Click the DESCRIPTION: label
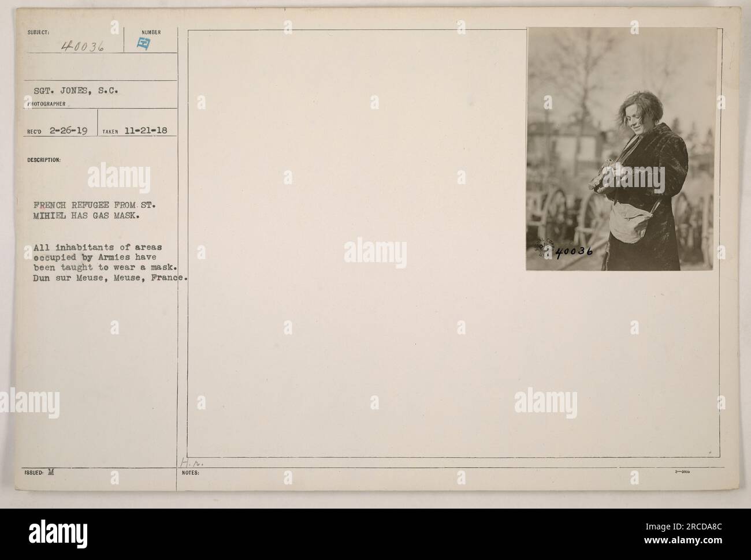Viewport: 751px width, 560px height. [43, 161]
